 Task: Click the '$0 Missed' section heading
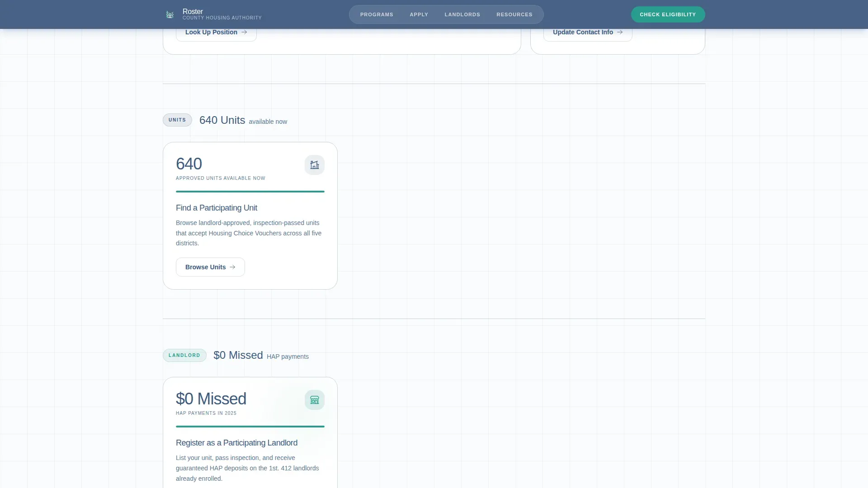(x=238, y=355)
